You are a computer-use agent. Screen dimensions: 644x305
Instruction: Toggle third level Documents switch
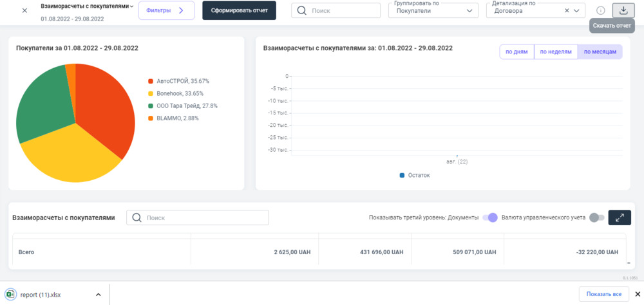click(490, 217)
